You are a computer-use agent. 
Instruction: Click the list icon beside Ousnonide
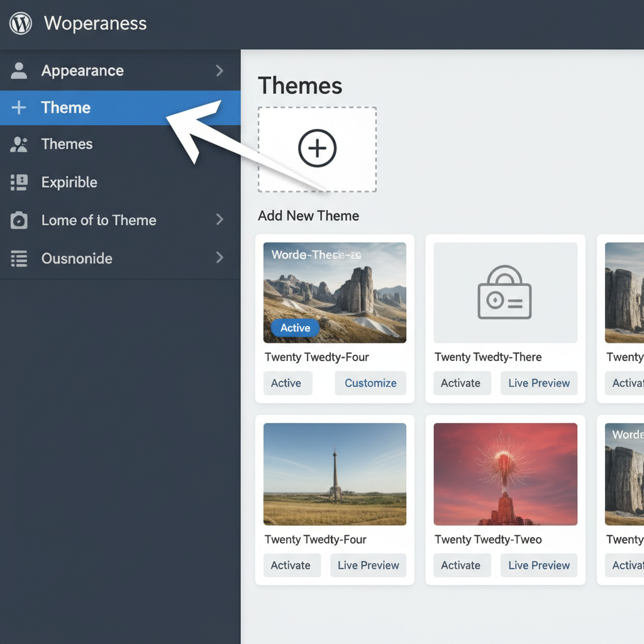click(x=19, y=258)
